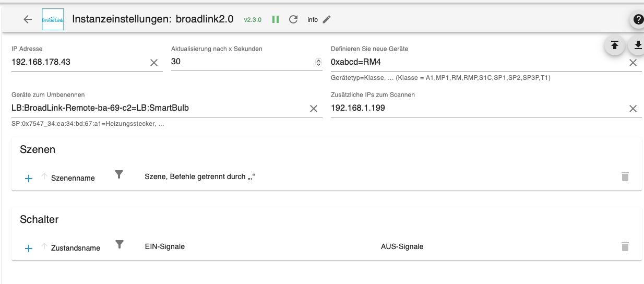Clear the IP Adresse field
This screenshot has height=284, width=644.
pyautogui.click(x=154, y=63)
